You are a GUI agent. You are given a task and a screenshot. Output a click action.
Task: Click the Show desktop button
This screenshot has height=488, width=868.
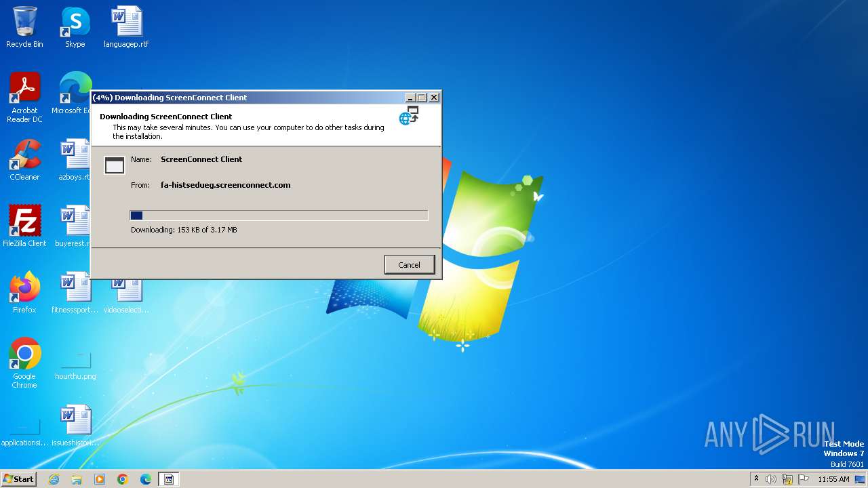(861, 479)
